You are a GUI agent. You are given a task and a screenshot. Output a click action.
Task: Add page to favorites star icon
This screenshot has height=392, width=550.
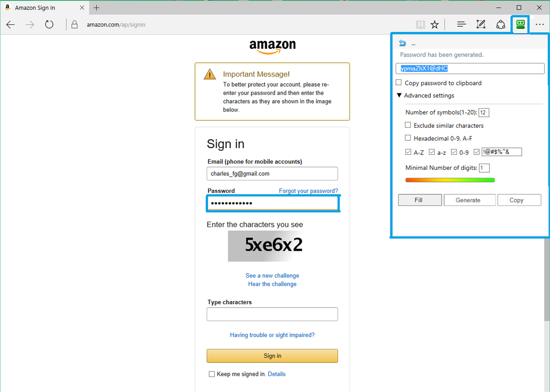click(x=434, y=24)
